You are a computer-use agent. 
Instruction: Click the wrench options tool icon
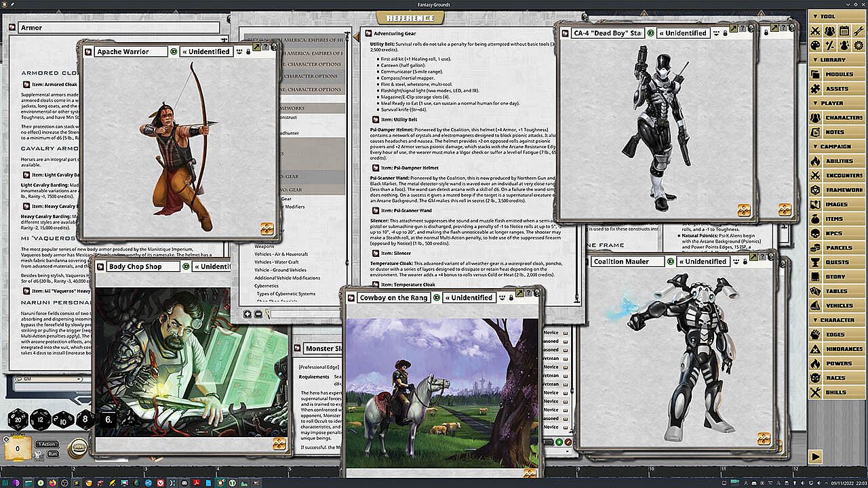pyautogui.click(x=859, y=31)
